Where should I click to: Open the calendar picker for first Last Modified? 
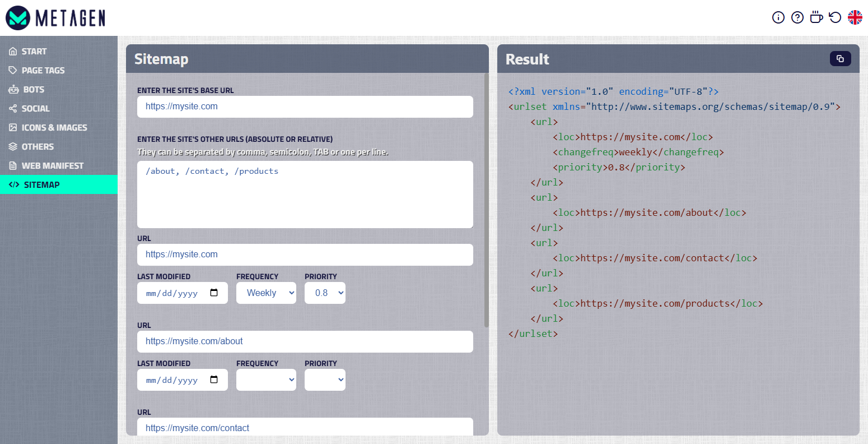point(214,293)
